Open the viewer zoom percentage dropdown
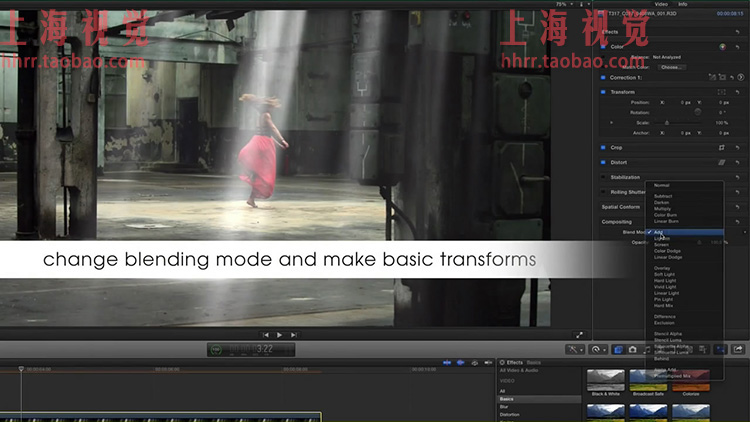This screenshot has width=750, height=422. 563,4
